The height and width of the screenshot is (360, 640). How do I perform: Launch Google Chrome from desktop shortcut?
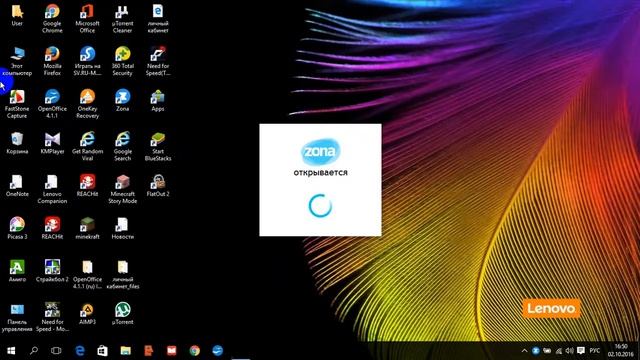pyautogui.click(x=52, y=19)
